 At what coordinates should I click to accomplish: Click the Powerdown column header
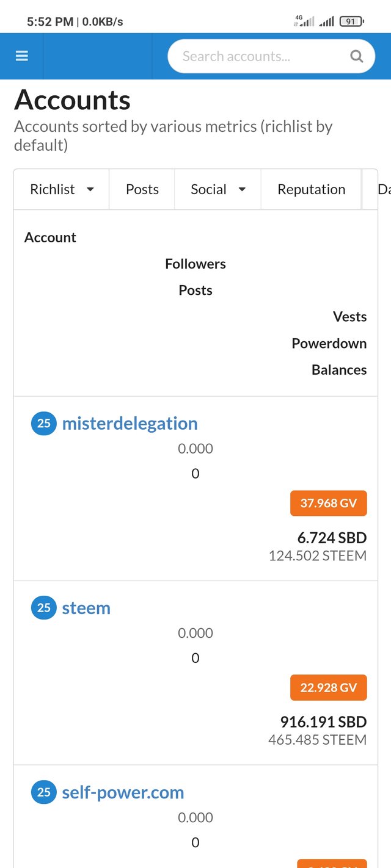[x=329, y=343]
